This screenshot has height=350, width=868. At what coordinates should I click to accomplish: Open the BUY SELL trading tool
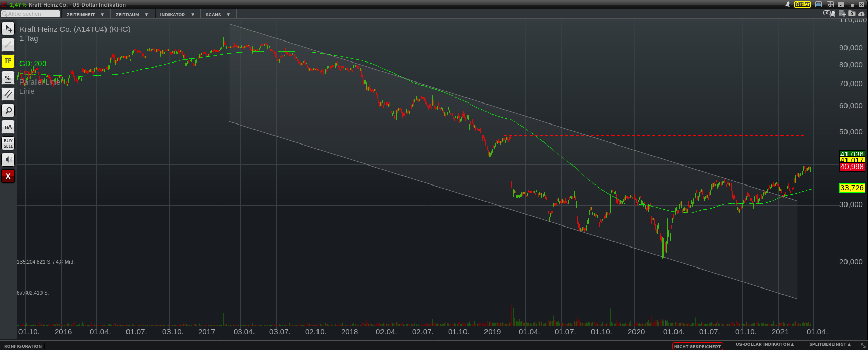(x=8, y=143)
